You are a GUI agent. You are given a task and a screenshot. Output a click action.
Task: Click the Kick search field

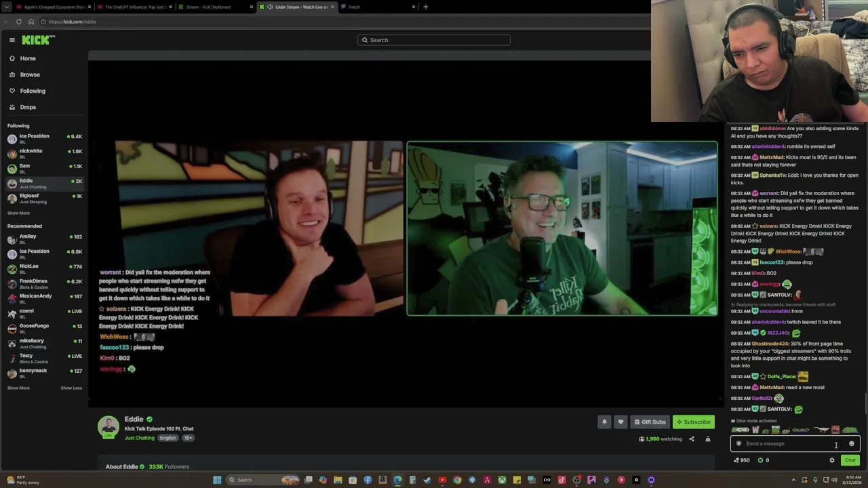point(434,40)
